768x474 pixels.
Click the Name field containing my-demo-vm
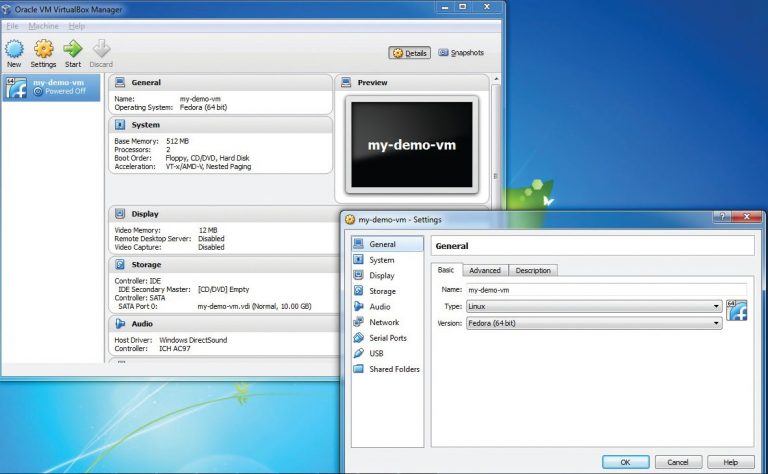tap(593, 289)
